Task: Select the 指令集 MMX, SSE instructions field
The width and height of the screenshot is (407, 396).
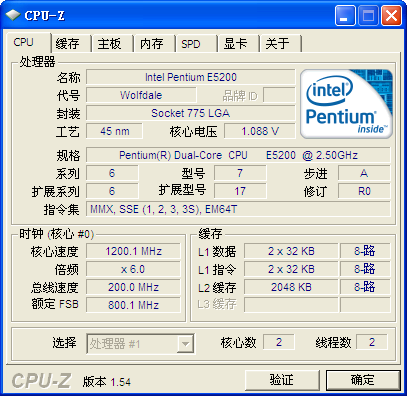Action: click(x=238, y=209)
